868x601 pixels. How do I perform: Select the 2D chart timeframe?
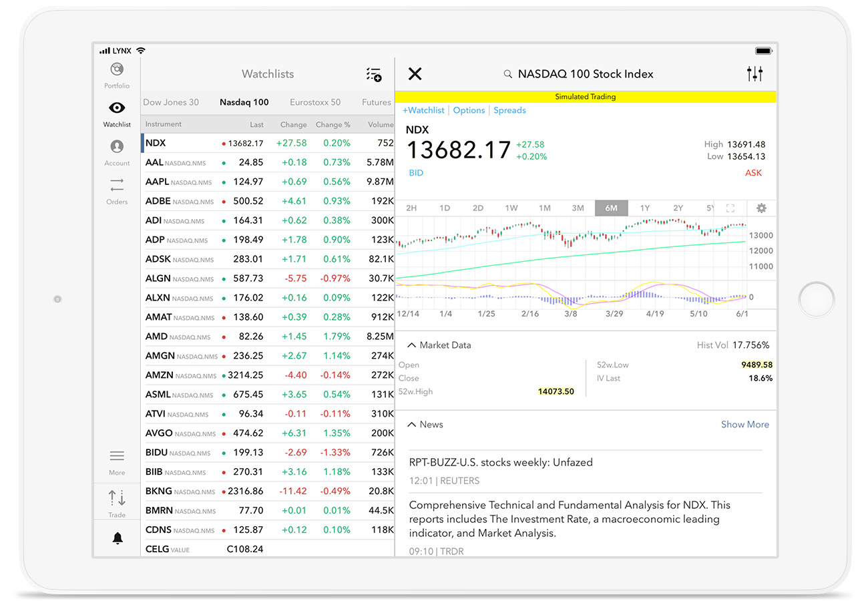(x=478, y=208)
